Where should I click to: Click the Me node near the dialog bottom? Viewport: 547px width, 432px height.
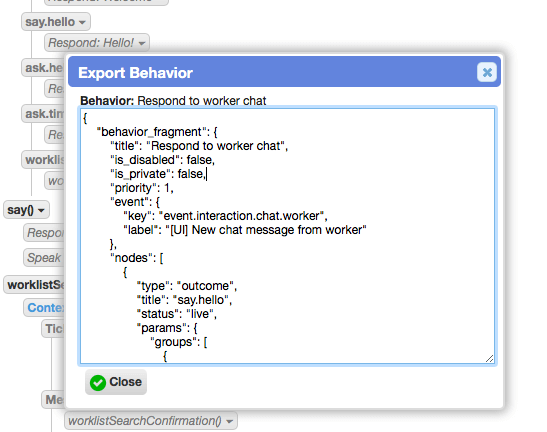tap(54, 400)
